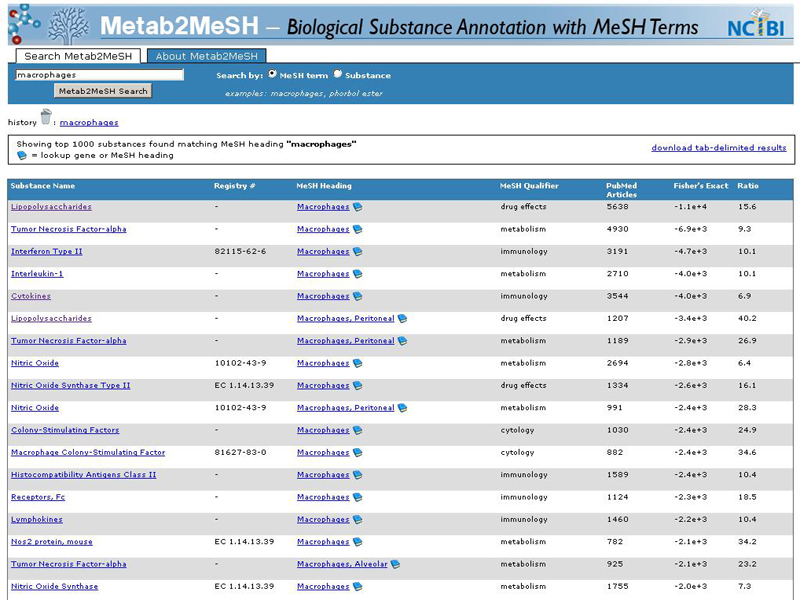This screenshot has width=800, height=600.
Task: Click the Fisher's Exact value -1.1e+4
Action: point(690,207)
